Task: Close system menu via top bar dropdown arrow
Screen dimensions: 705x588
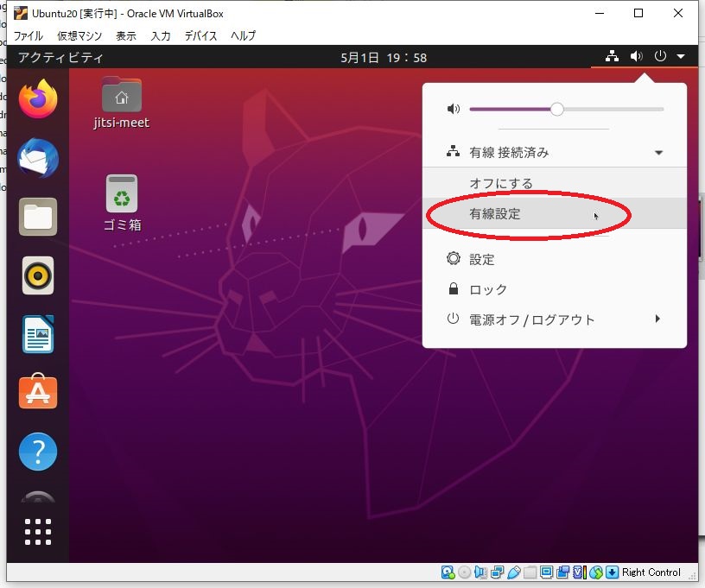Action: tap(681, 57)
